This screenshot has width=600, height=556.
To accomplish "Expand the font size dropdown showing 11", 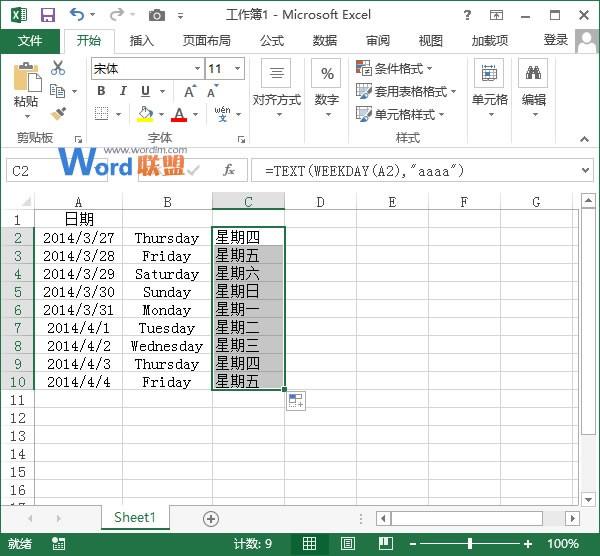I will tap(237, 69).
